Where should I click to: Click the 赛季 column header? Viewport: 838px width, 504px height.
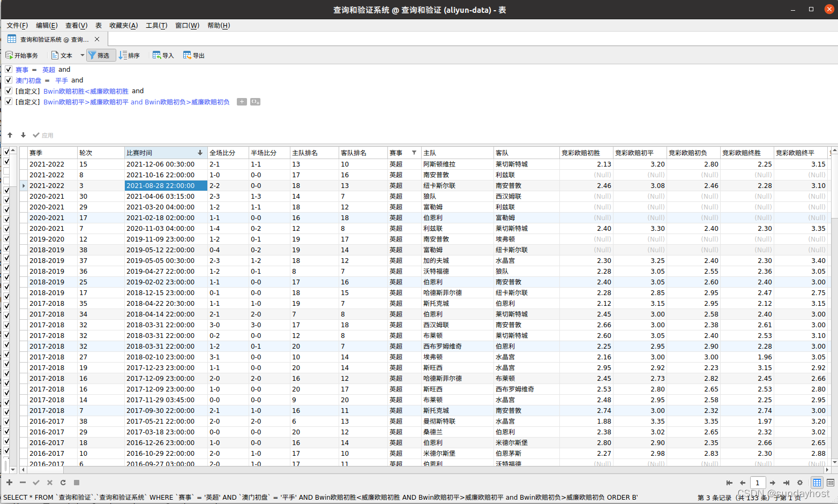[x=53, y=153]
